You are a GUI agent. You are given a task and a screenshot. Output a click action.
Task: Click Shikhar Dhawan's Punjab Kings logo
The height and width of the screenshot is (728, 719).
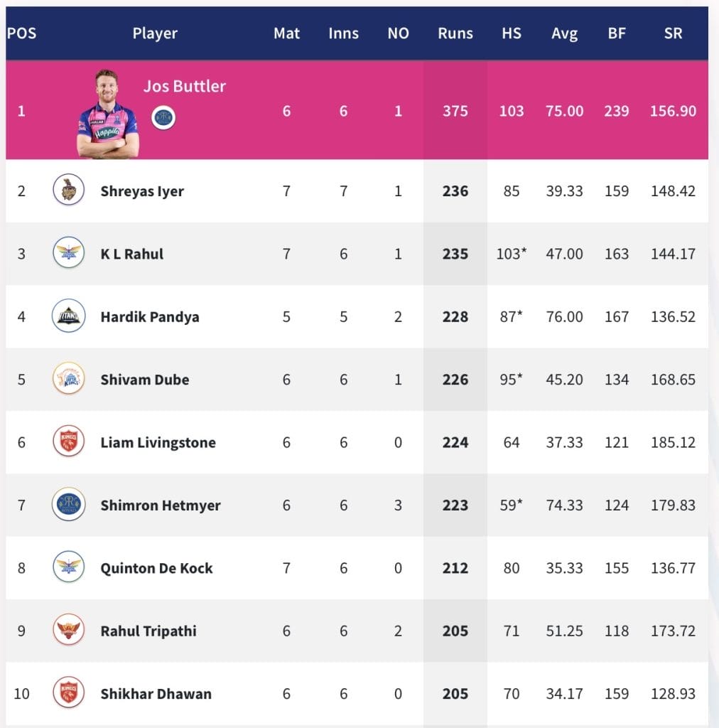click(x=68, y=693)
